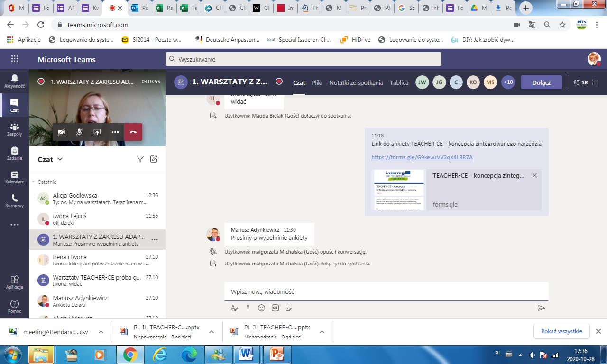
Task: Open more call actions ellipsis
Action: 115,132
